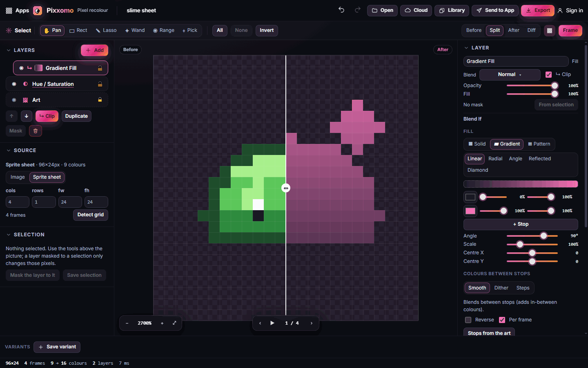Zoom out with the minus button
588x368 pixels.
(127, 323)
